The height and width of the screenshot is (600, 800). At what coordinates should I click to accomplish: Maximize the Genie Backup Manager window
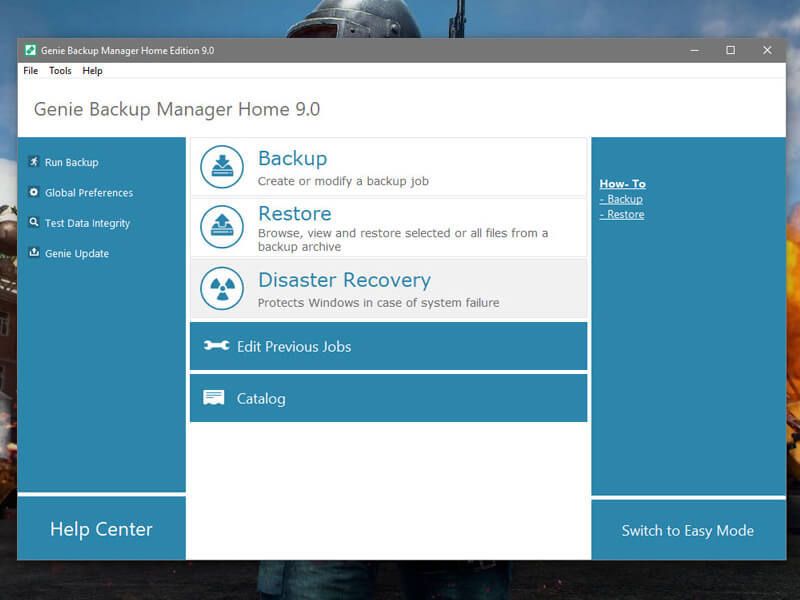click(730, 50)
